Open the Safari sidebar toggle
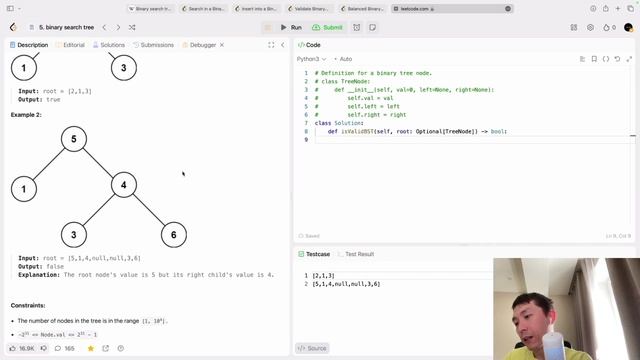The height and width of the screenshot is (360, 640). [10, 8]
